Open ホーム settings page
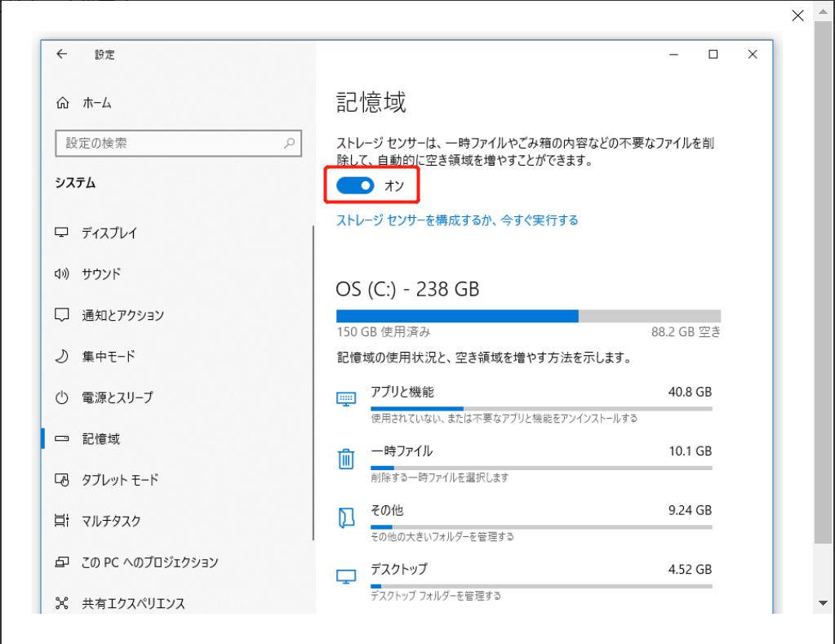Screen dimensions: 835x644 pyautogui.click(x=96, y=103)
